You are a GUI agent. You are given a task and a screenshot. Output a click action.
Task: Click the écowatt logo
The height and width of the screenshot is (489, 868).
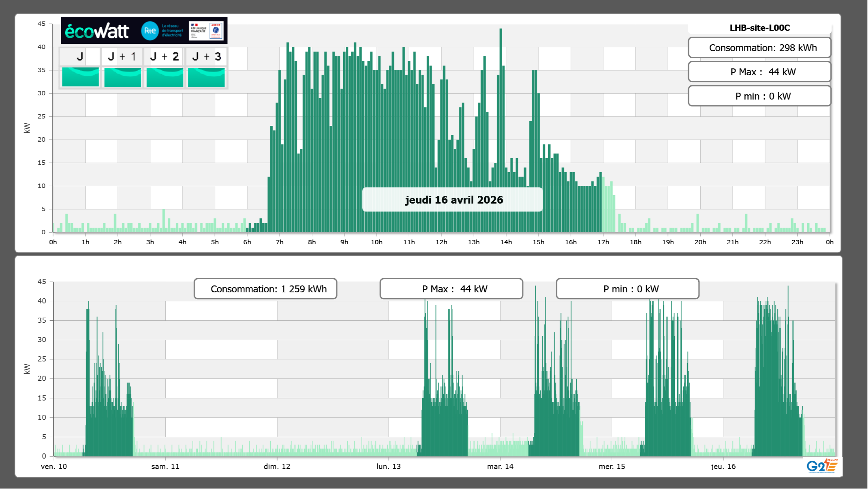point(97,31)
